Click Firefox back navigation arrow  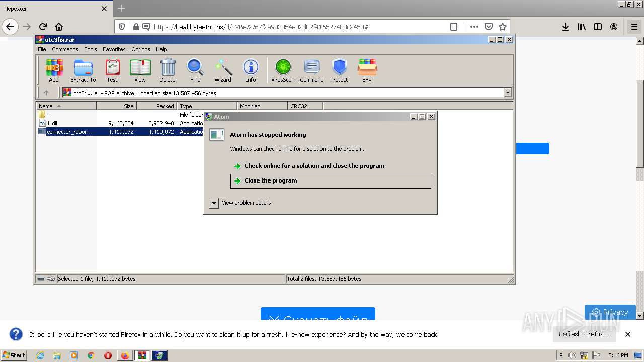click(x=10, y=27)
